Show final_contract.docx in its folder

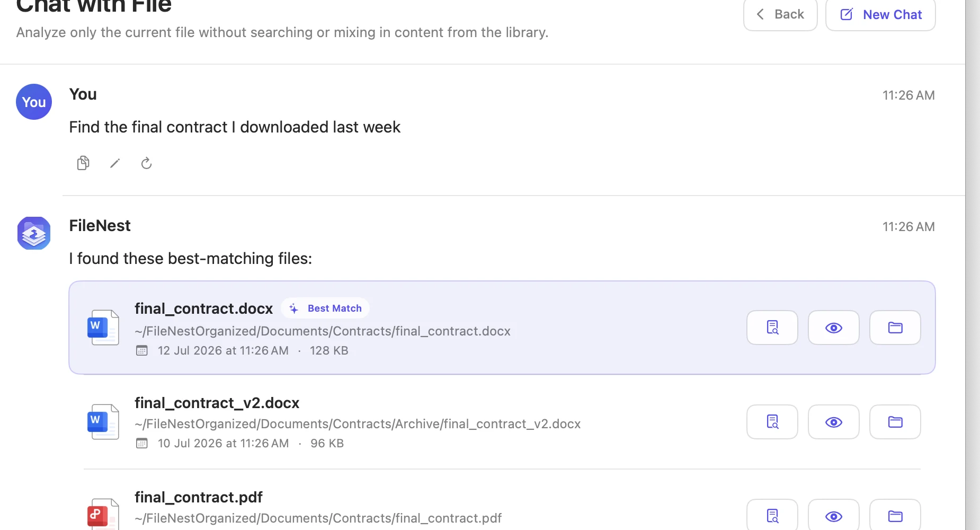895,328
